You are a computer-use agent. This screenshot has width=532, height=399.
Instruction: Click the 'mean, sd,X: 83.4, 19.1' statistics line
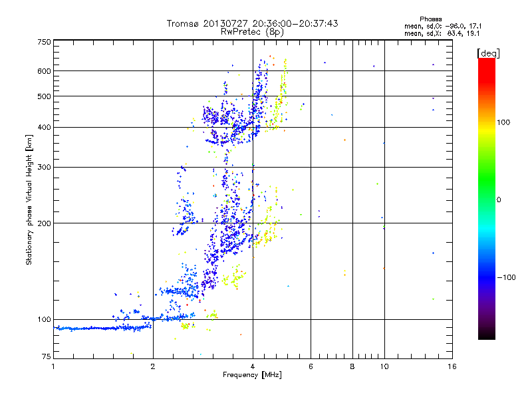pos(442,33)
